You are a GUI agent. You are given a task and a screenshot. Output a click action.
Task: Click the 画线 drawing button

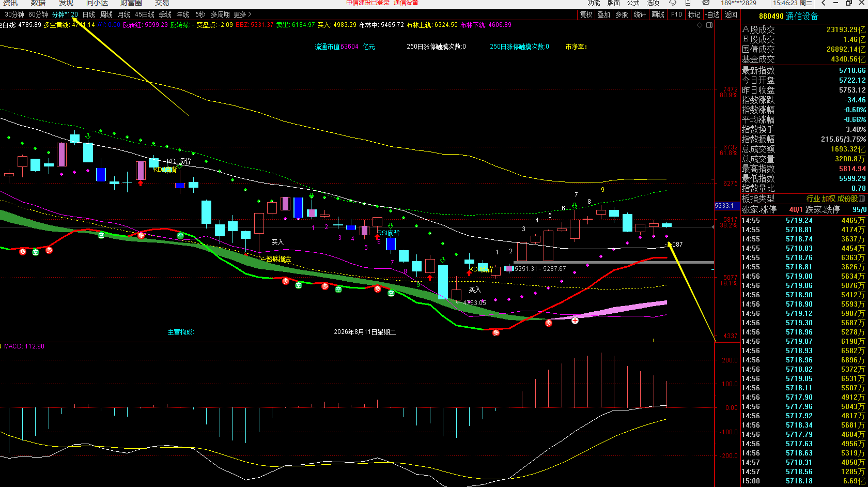658,14
